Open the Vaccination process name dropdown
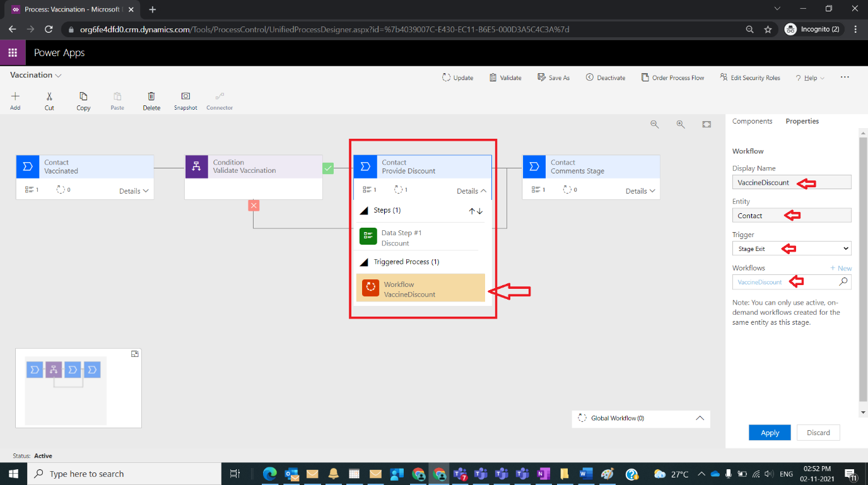 pyautogui.click(x=57, y=74)
